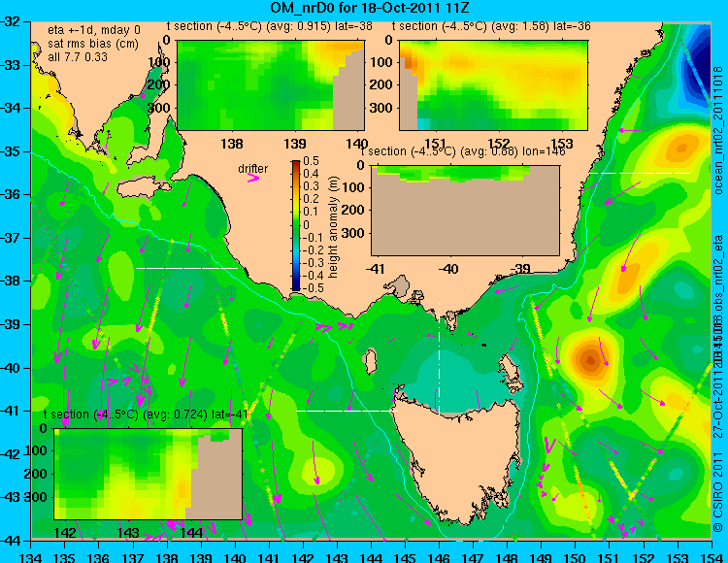Click the 152 tick below the lat=-36 inset
Viewport: 728px width, 563px height.
(x=499, y=144)
